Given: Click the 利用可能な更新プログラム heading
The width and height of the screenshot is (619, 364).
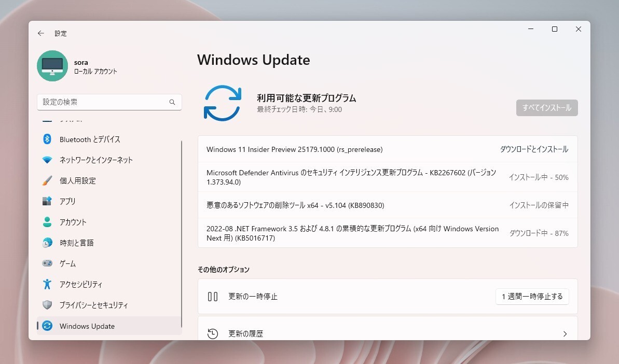Looking at the screenshot, I should tap(306, 98).
